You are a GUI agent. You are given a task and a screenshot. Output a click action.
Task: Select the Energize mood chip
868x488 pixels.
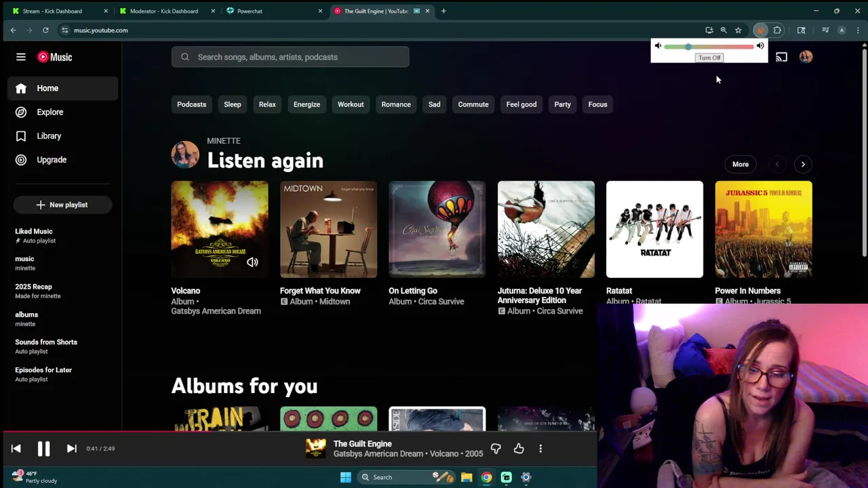pos(307,104)
